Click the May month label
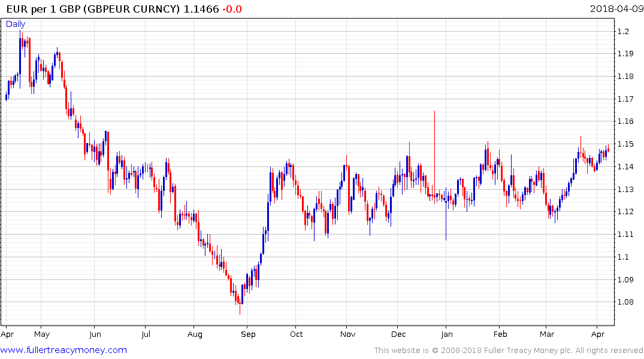The width and height of the screenshot is (644, 359). click(42, 334)
